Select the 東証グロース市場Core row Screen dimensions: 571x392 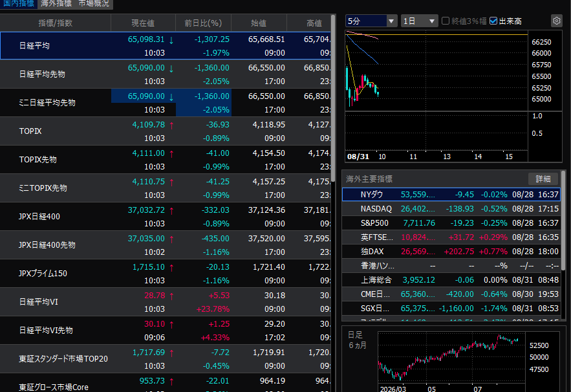click(x=166, y=382)
